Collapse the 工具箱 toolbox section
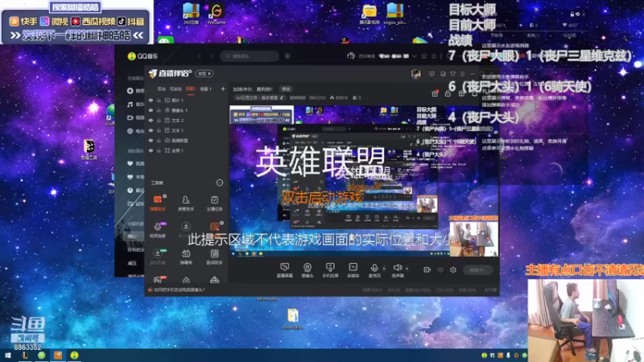The width and height of the screenshot is (644, 362). pos(220,183)
